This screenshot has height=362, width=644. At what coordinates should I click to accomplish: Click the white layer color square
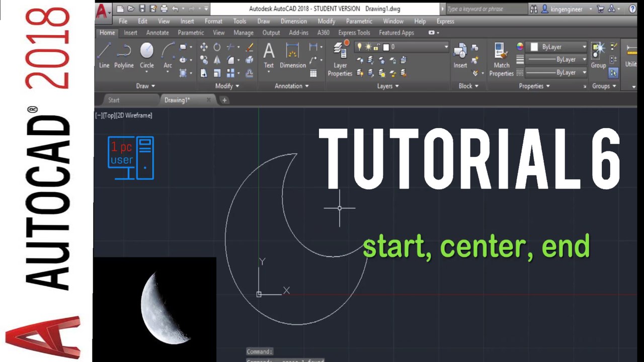(386, 47)
